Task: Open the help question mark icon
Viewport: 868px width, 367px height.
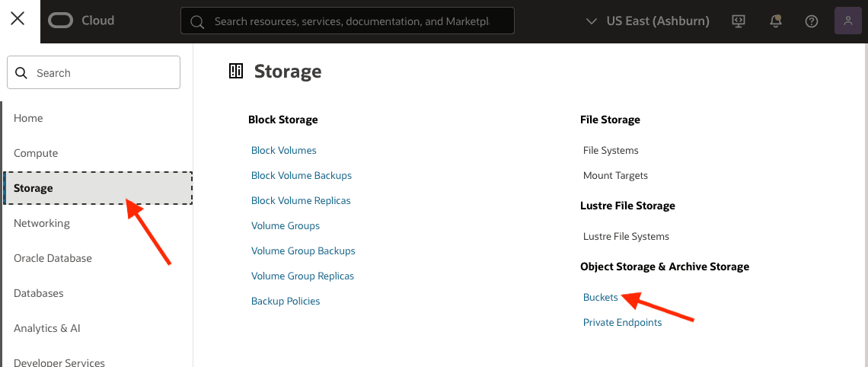Action: click(812, 21)
